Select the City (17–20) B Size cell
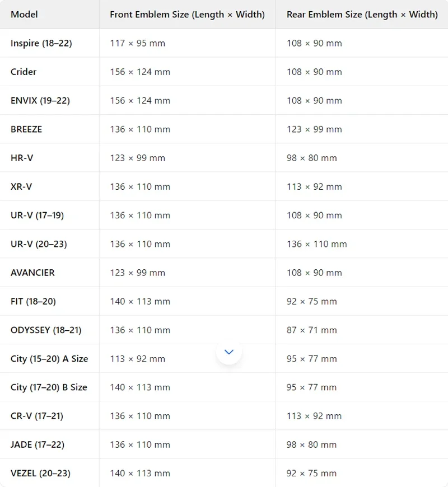This screenshot has height=487, width=448. click(49, 387)
